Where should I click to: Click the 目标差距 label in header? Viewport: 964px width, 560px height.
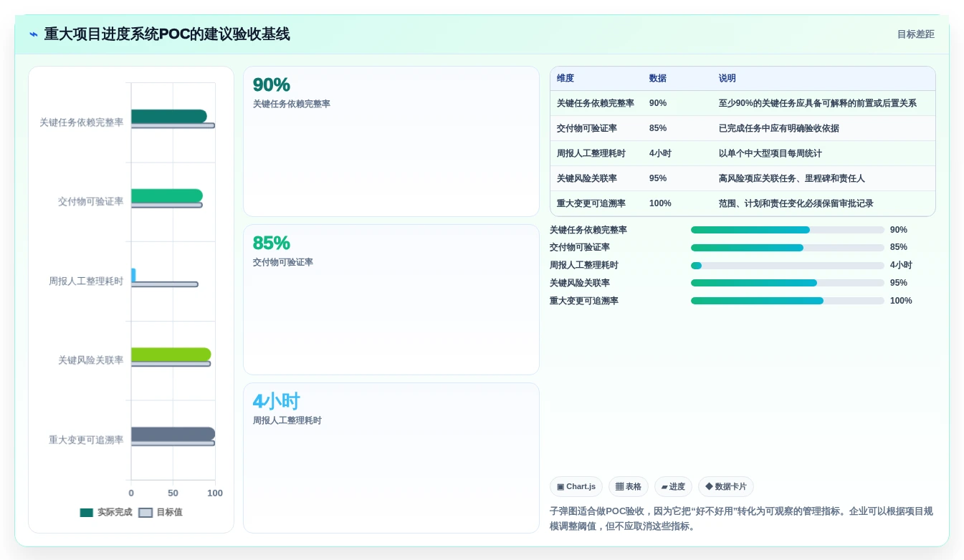point(916,34)
